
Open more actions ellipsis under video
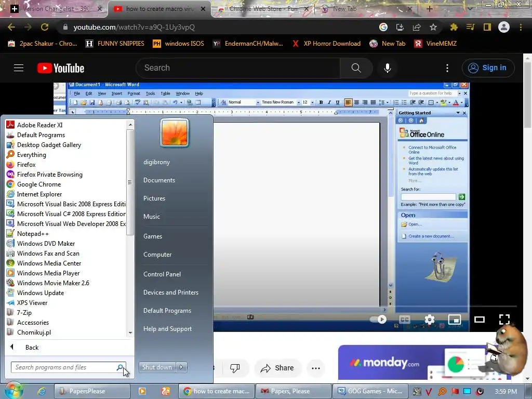pos(316,368)
